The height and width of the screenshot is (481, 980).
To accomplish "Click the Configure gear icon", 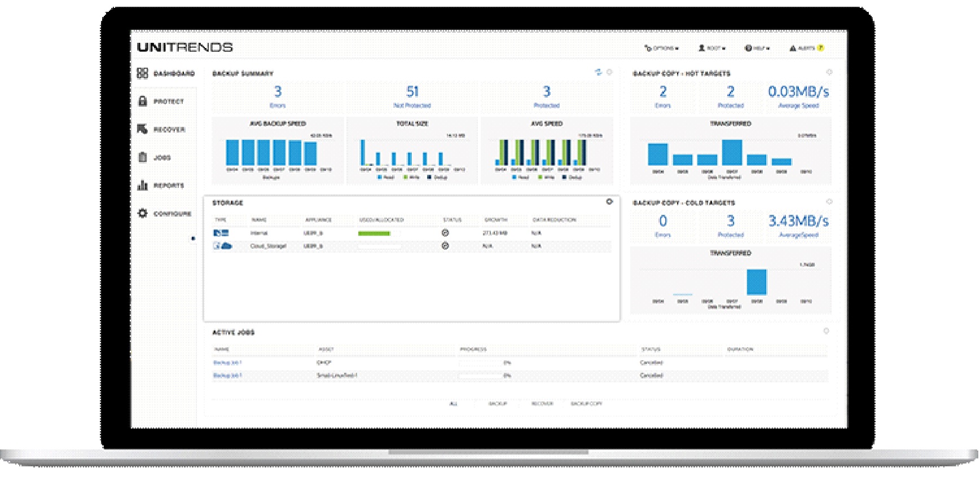I will coord(142,213).
